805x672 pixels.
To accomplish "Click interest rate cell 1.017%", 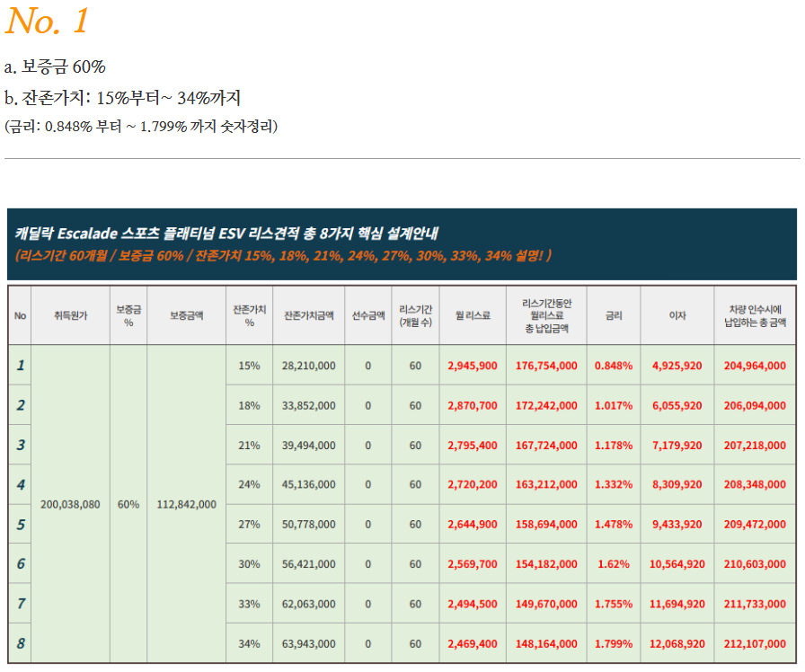I will coord(614,405).
